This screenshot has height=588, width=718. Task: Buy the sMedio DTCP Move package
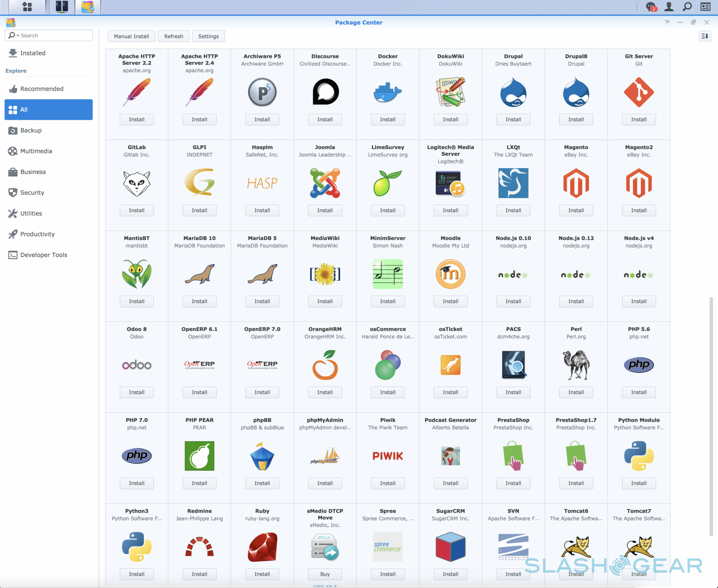coord(325,574)
